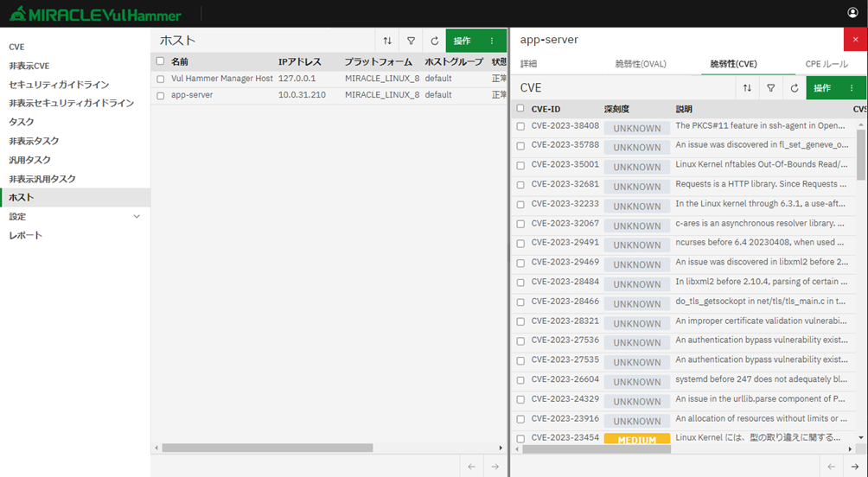Image resolution: width=868 pixels, height=477 pixels.
Task: Switch to the 脆弱性(OVAL) tab
Action: [641, 64]
